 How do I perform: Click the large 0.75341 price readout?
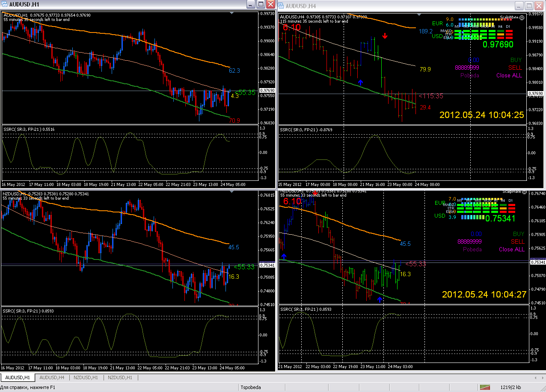click(x=500, y=218)
